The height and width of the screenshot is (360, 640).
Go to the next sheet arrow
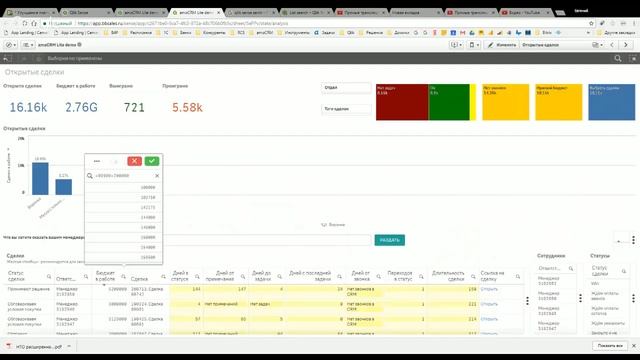point(626,45)
